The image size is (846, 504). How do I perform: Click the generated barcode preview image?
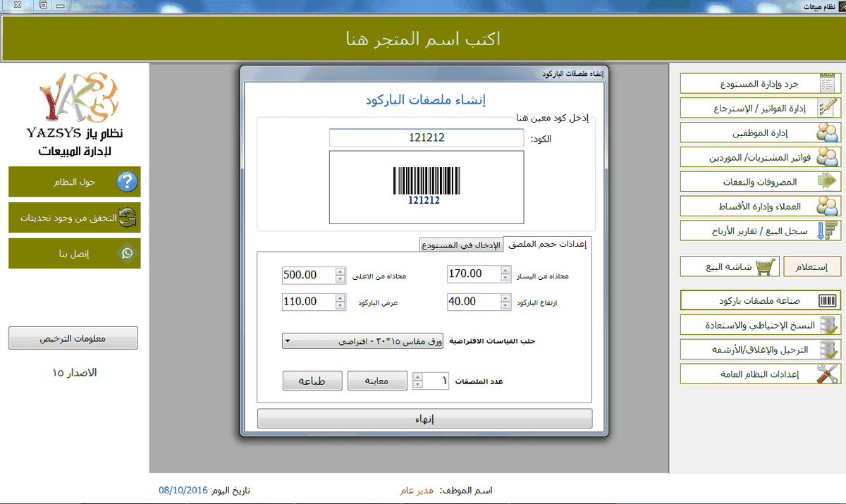click(426, 188)
